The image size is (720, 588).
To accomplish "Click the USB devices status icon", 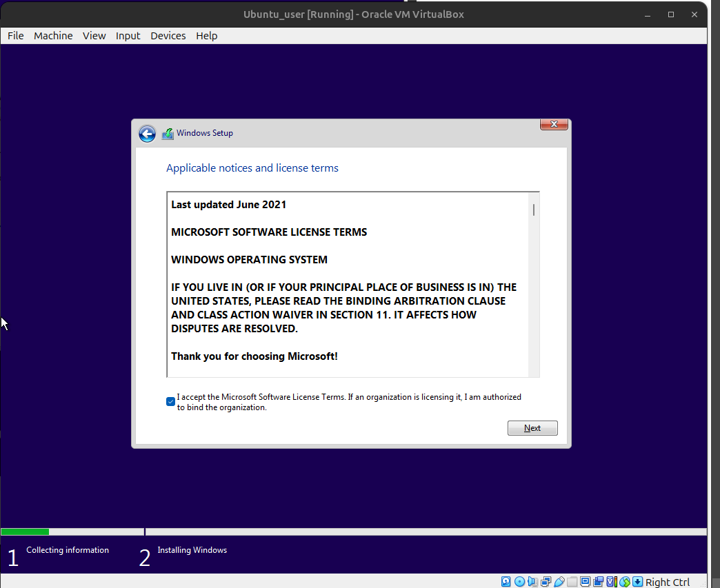I will pos(559,582).
